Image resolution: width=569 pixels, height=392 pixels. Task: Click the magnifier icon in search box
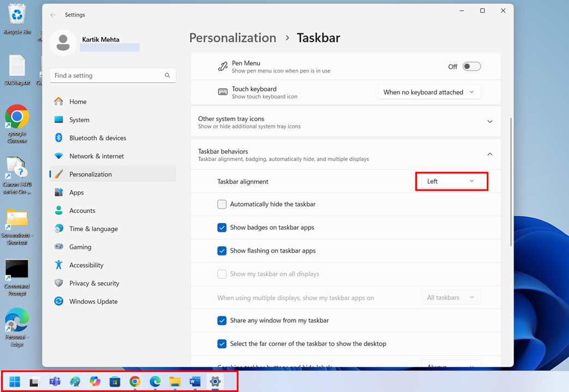[167, 76]
